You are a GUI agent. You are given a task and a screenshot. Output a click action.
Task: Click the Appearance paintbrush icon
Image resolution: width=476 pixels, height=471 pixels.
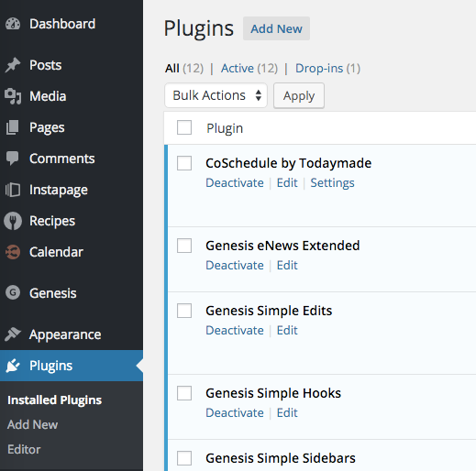point(13,334)
